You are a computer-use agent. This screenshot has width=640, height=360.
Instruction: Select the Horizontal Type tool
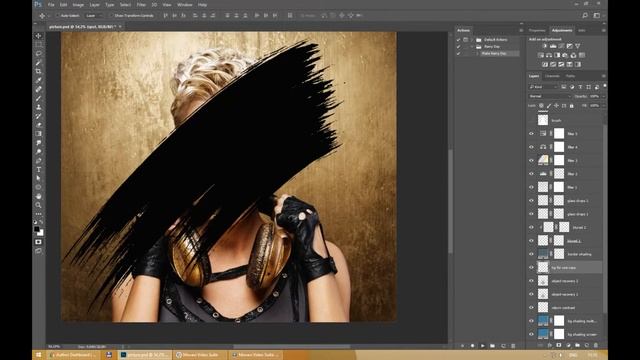coord(38,169)
